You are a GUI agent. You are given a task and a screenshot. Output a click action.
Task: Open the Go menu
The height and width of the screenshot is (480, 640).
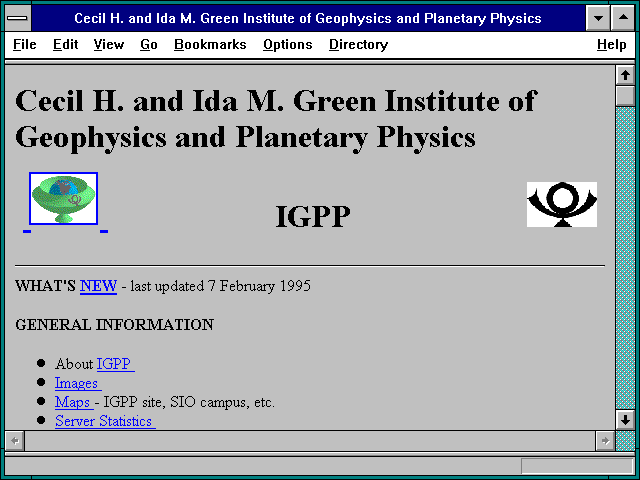[149, 44]
